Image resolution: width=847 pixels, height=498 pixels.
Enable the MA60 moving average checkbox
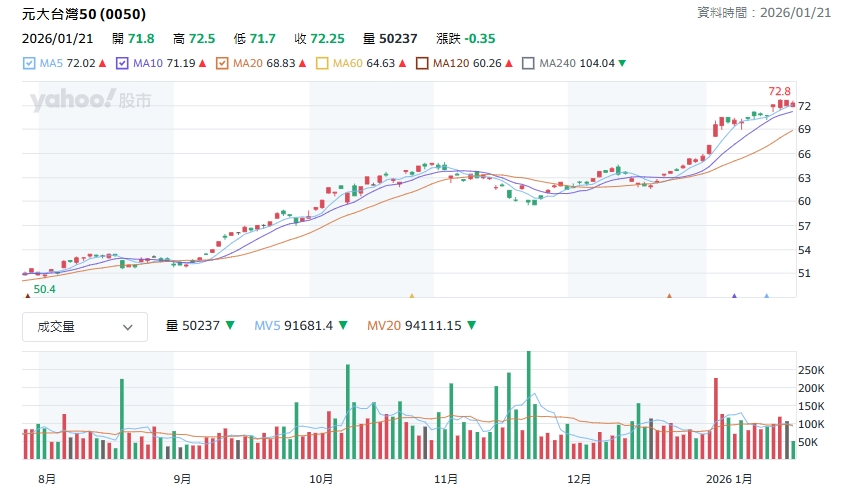[323, 64]
